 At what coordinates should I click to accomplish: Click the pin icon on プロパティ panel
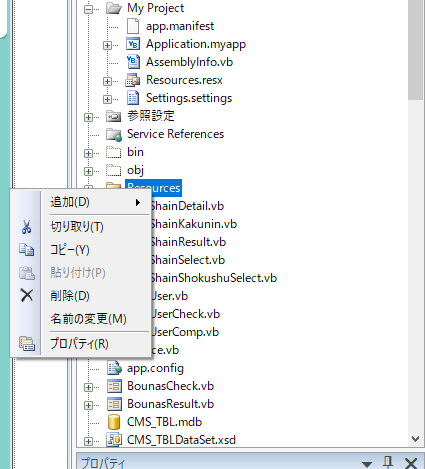point(388,463)
